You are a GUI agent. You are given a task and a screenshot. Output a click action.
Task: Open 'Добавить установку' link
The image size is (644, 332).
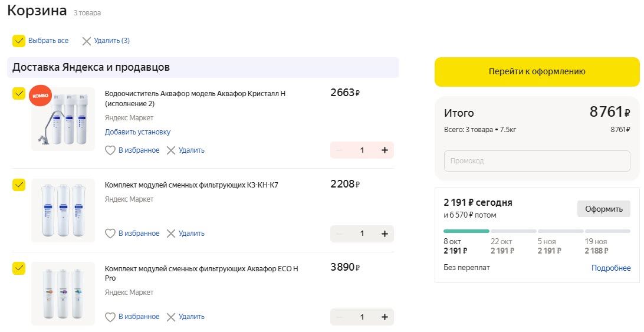137,132
